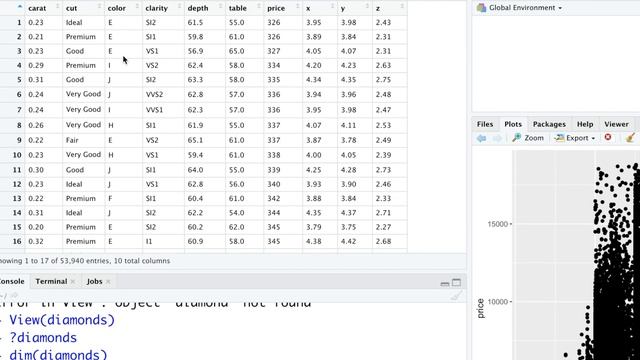This screenshot has height=360, width=640.
Task: Click the ?diamonds console command
Action: click(x=43, y=338)
